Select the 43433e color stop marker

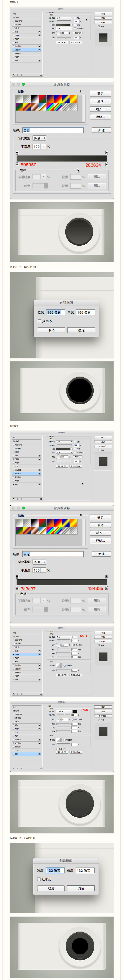tap(107, 588)
